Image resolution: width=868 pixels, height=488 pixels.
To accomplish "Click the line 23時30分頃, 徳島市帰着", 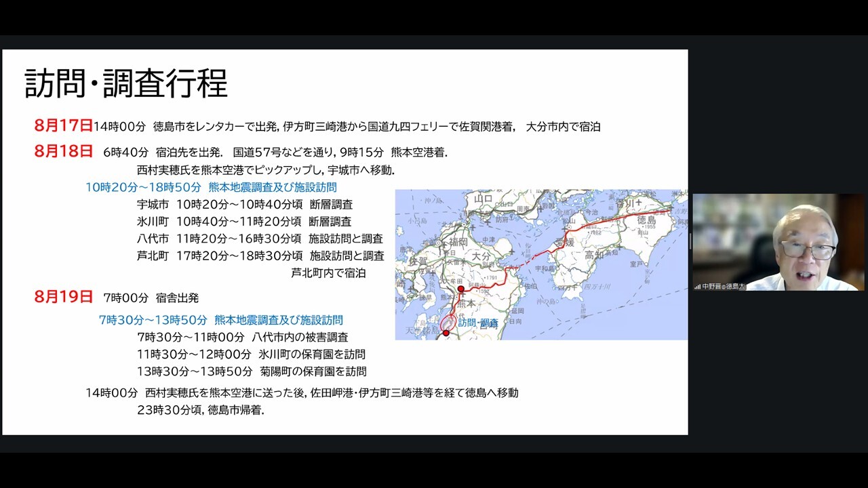I will point(201,410).
